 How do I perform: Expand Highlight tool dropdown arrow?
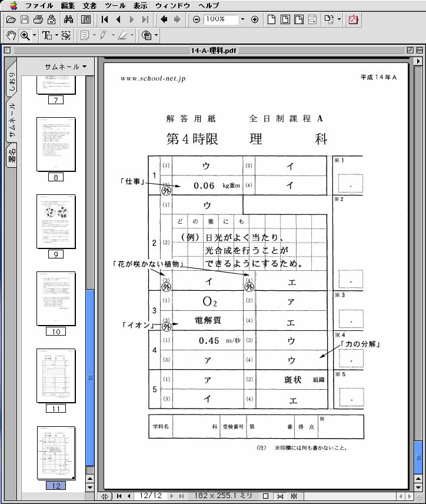pos(132,35)
